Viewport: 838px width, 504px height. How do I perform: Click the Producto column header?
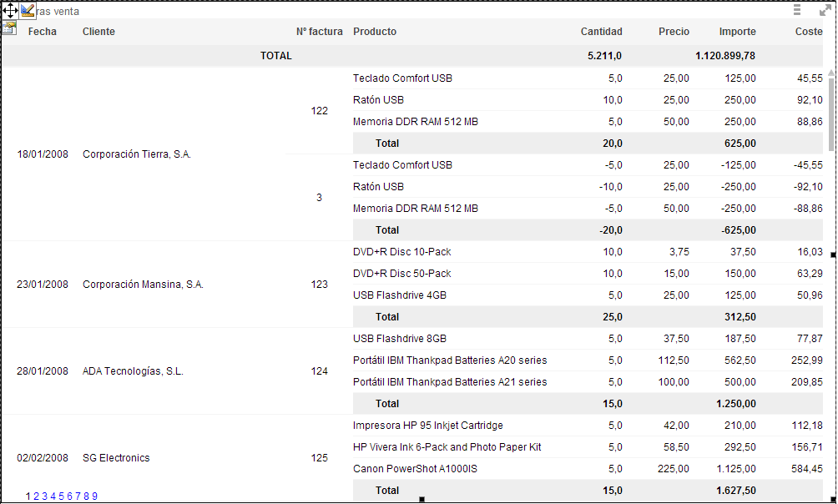tap(375, 32)
